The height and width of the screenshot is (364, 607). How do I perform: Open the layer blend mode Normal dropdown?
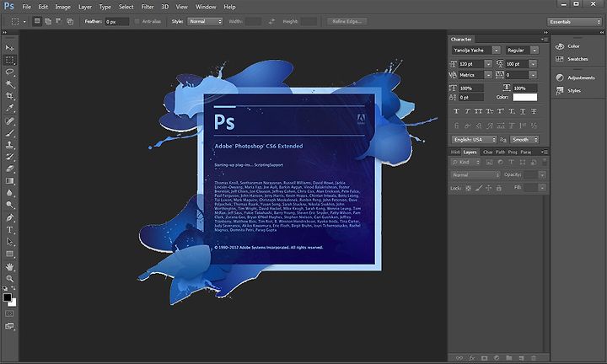(475, 175)
